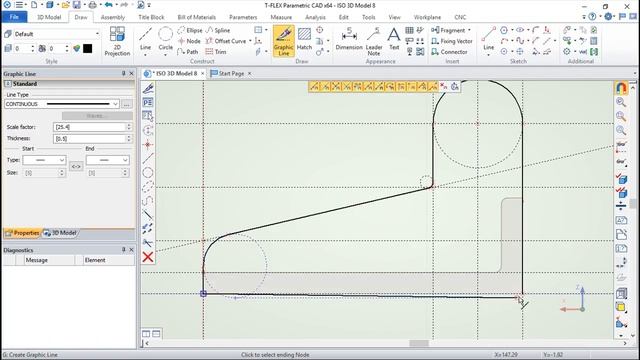Toggle the magnet snap icon at top right
This screenshot has width=640, height=360.
pos(621,88)
